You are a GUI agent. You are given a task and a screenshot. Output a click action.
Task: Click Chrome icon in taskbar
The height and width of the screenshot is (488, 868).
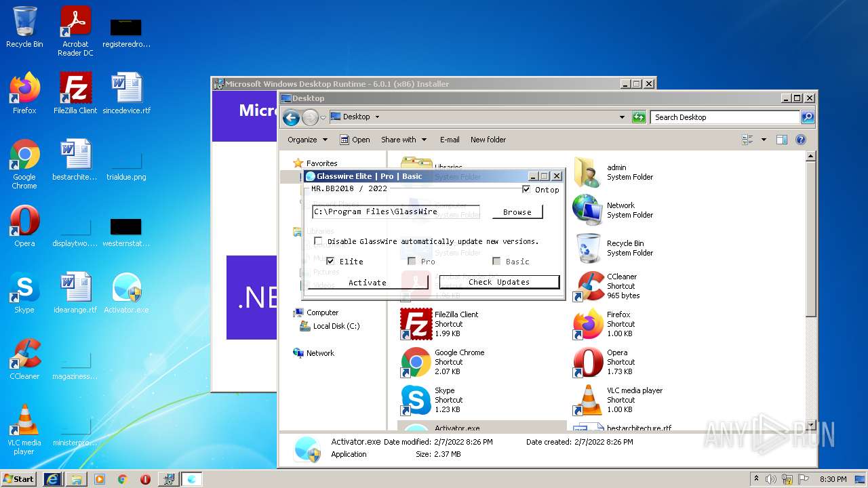(122, 479)
